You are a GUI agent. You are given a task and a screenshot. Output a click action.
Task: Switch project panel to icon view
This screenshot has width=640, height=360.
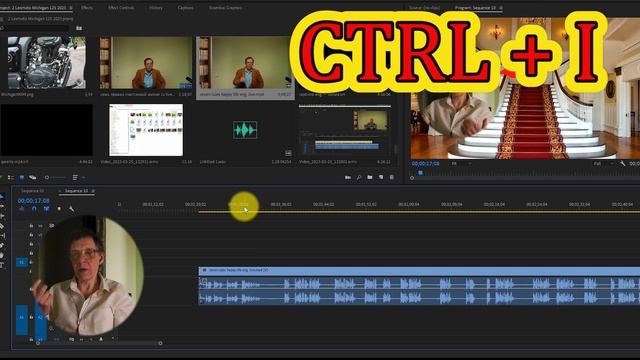click(22, 177)
